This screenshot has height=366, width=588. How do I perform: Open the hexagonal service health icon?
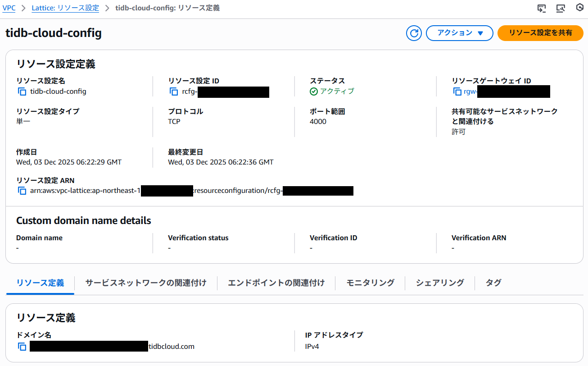pyautogui.click(x=579, y=8)
